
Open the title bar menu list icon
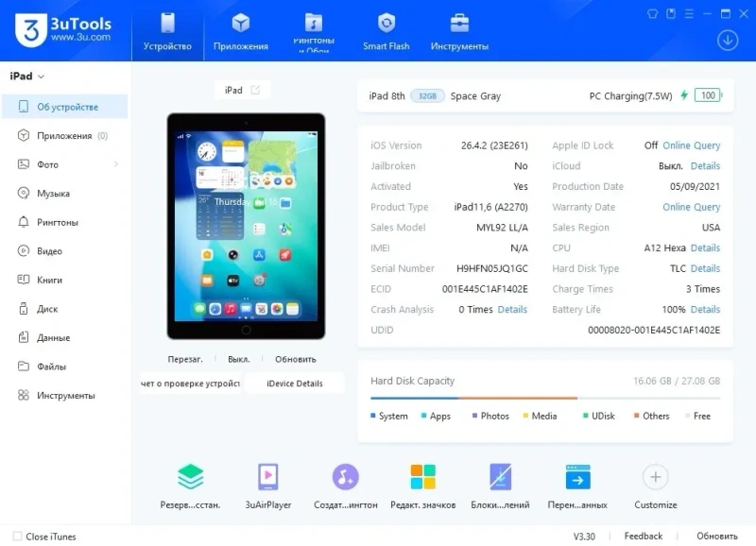689,13
